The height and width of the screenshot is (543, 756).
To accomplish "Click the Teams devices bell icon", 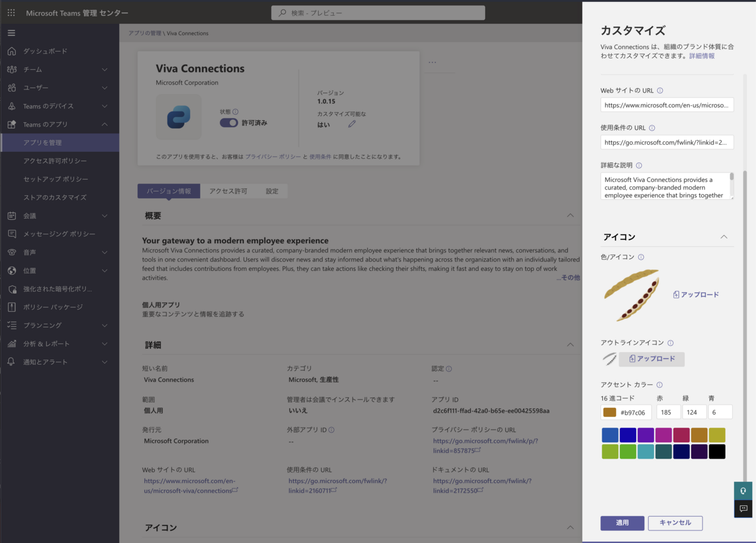I will pyautogui.click(x=11, y=106).
